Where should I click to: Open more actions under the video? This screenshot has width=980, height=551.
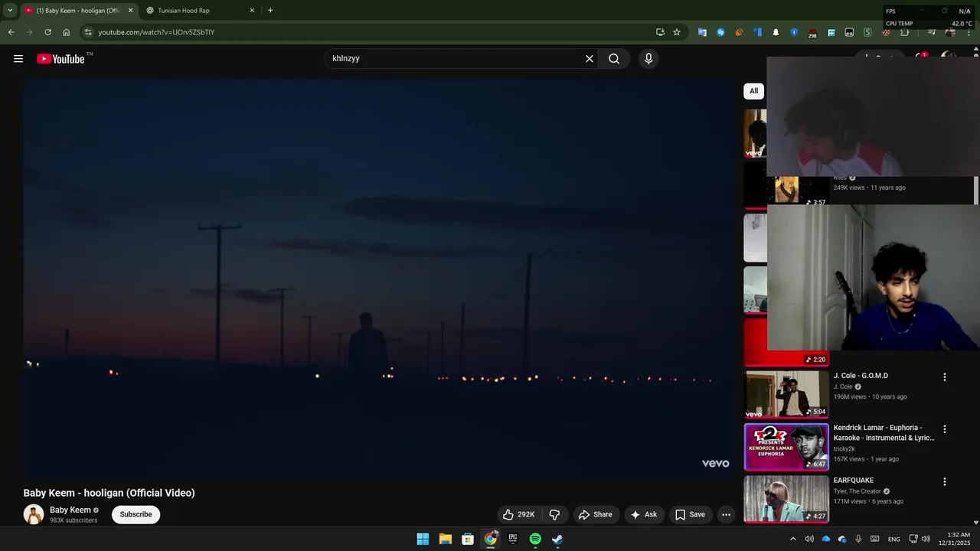[x=726, y=514]
